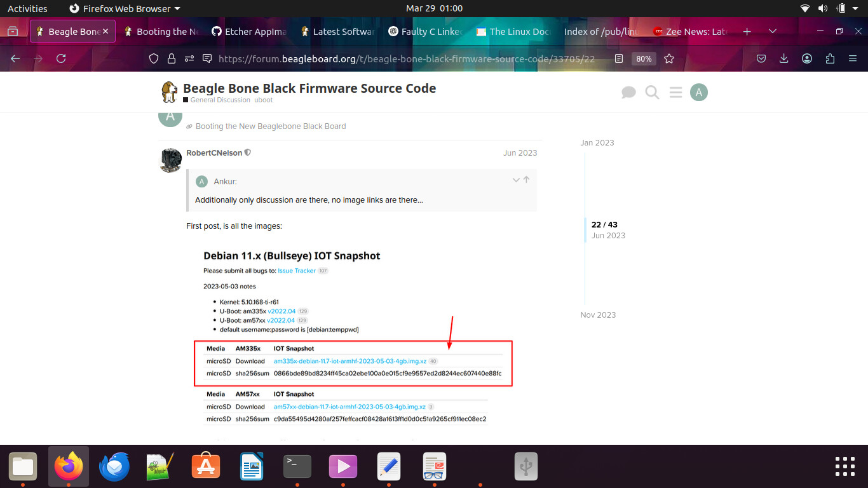
Task: Jump to Nov 2023 on timeline
Action: pos(598,315)
